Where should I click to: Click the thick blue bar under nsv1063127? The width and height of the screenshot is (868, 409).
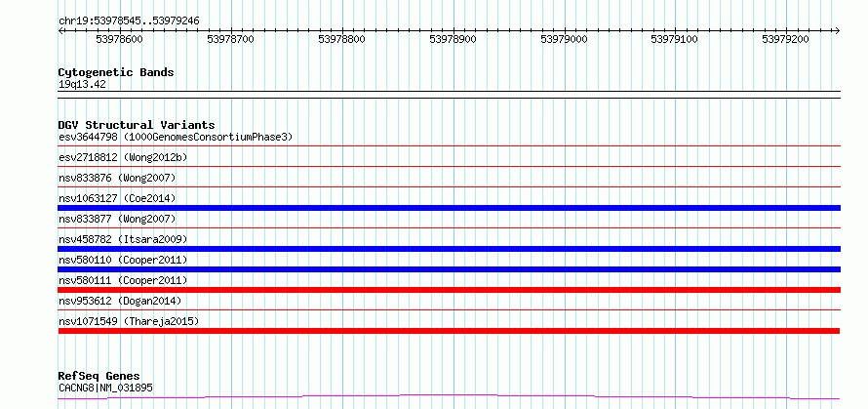click(x=449, y=208)
